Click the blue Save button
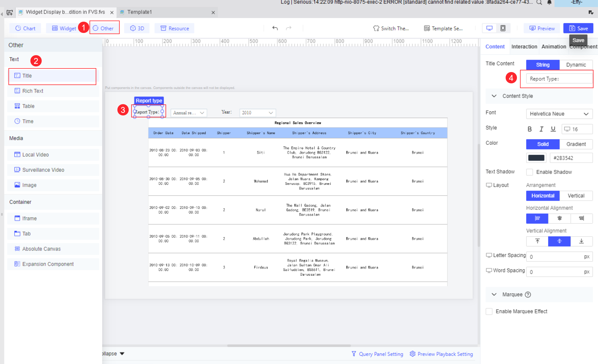This screenshot has width=598, height=364. (578, 28)
